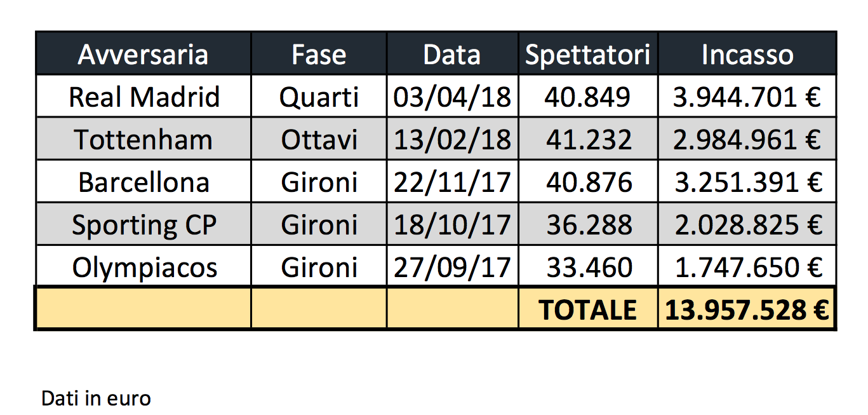Select the date 22/11/17 cell
Image resolution: width=868 pixels, height=415 pixels.
point(452,182)
